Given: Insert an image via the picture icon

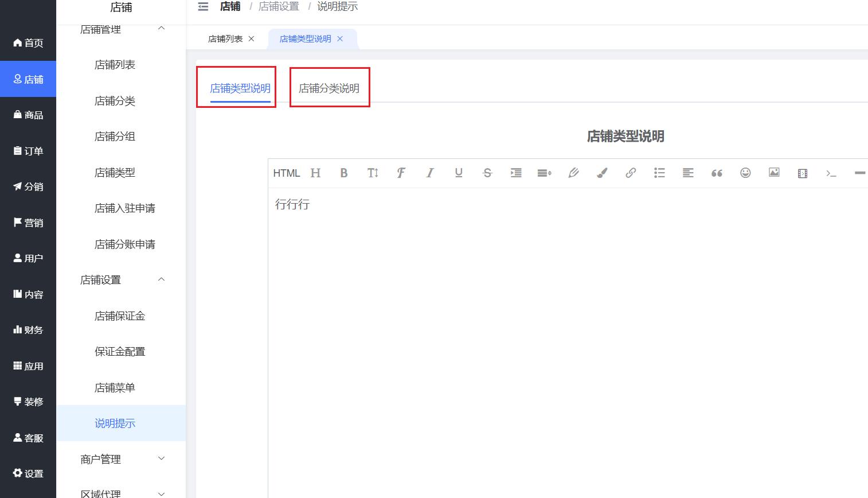Looking at the screenshot, I should (x=774, y=173).
